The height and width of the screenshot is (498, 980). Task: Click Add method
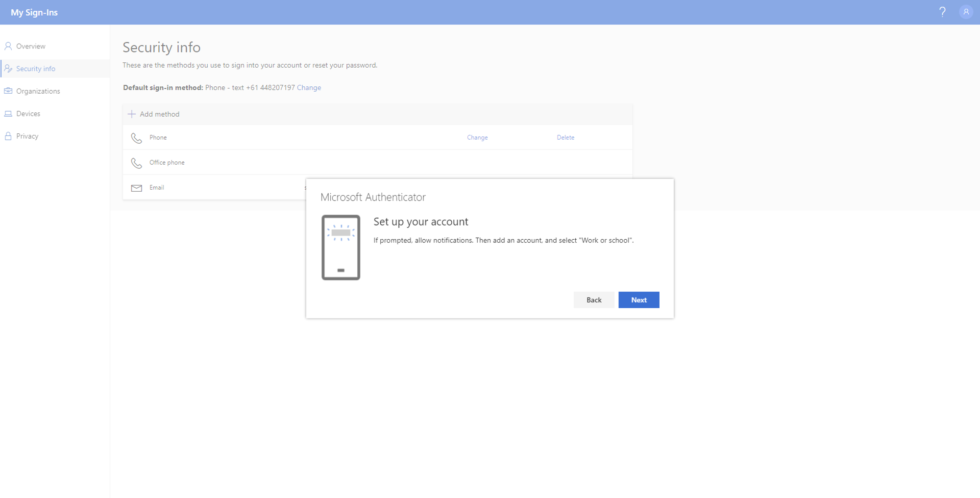click(x=154, y=114)
